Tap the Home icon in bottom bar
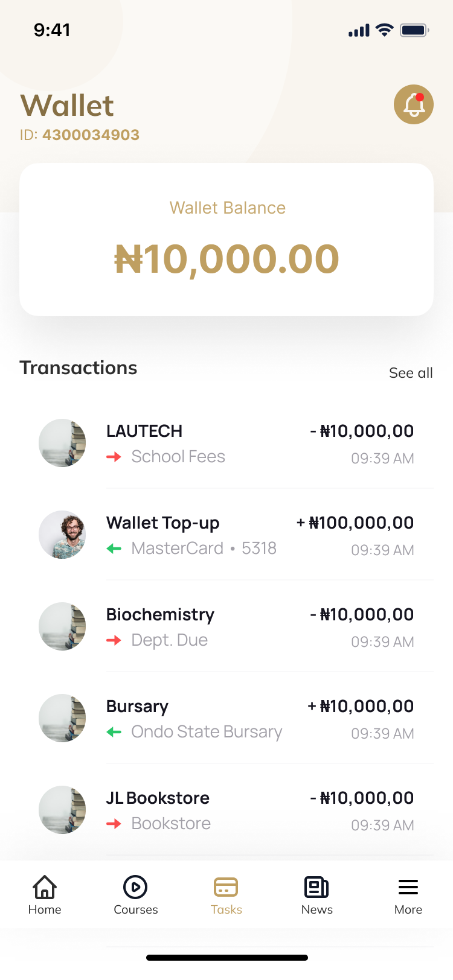The image size is (453, 980). [x=45, y=887]
